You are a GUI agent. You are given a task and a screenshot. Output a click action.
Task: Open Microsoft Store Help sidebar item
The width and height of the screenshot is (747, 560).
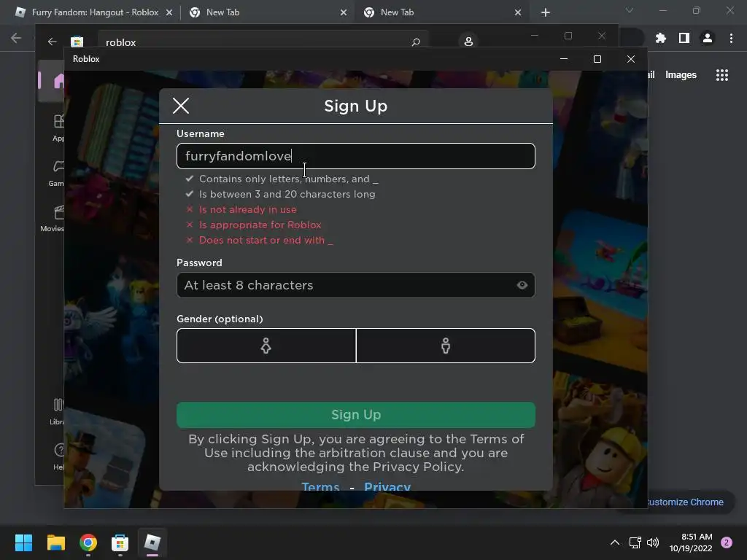58,456
